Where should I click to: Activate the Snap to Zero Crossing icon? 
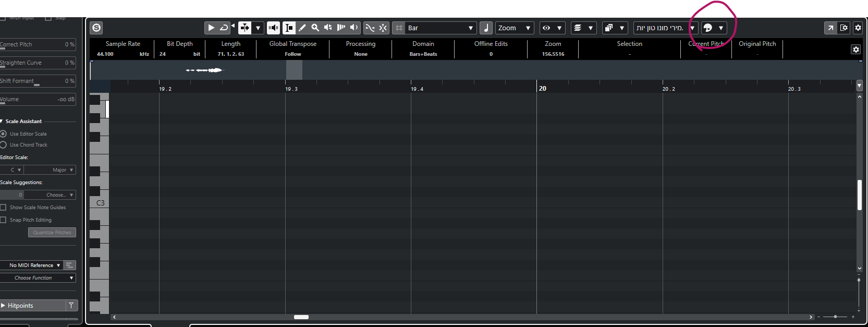click(370, 28)
